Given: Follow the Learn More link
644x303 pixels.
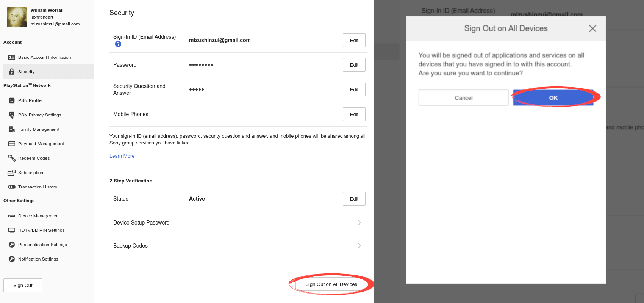Looking at the screenshot, I should pos(122,156).
